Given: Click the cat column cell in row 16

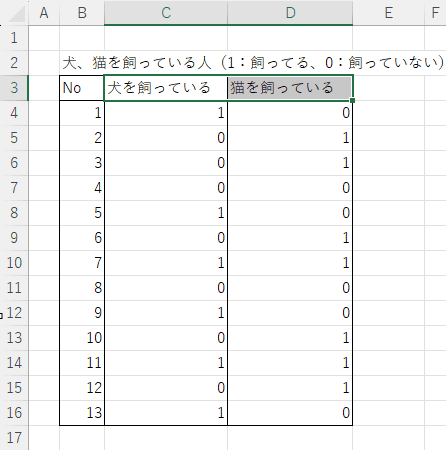Looking at the screenshot, I should [x=290, y=413].
